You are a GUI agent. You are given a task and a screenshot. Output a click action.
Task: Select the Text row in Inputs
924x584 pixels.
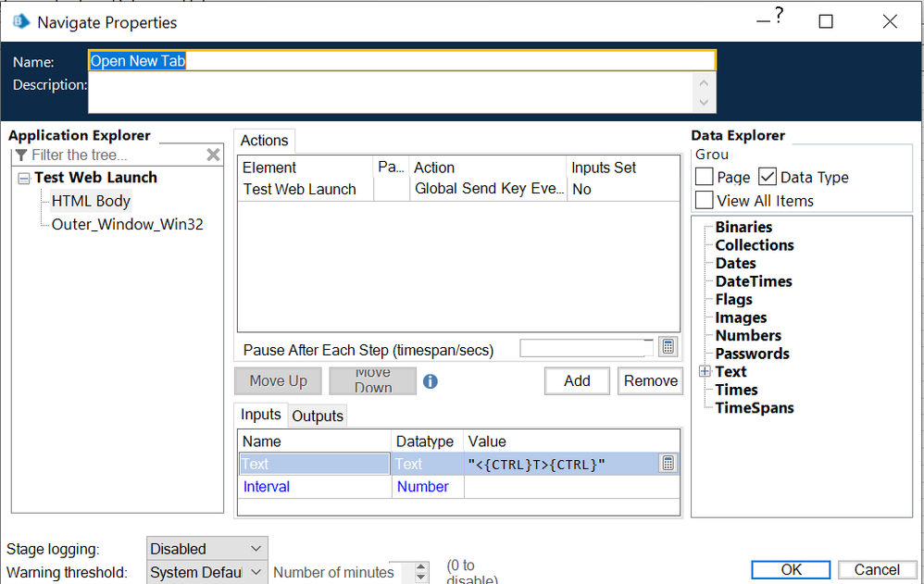click(458, 464)
